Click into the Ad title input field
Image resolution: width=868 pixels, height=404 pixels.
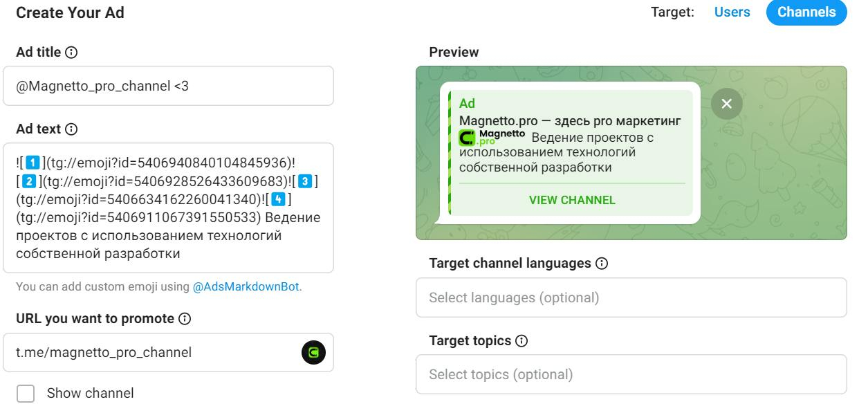(168, 86)
